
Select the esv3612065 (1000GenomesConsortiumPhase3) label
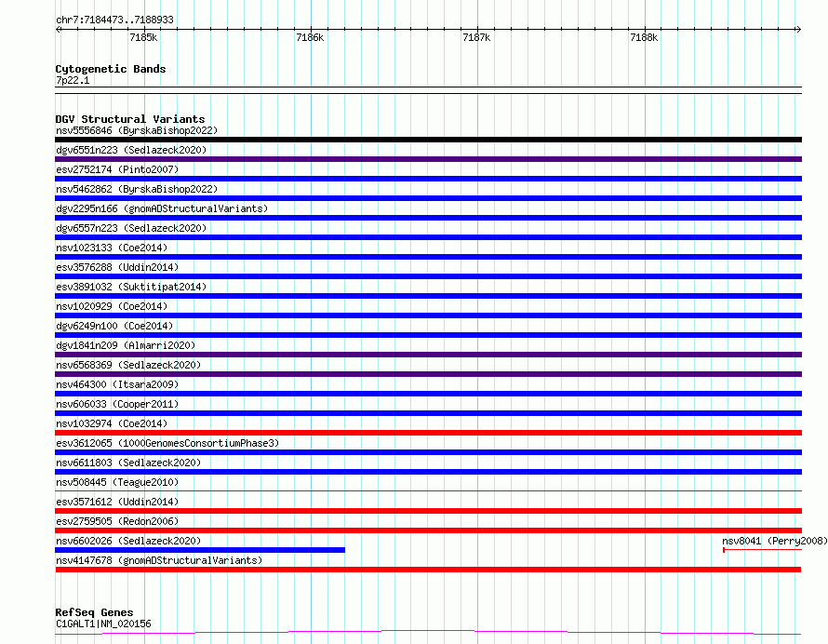(x=167, y=443)
